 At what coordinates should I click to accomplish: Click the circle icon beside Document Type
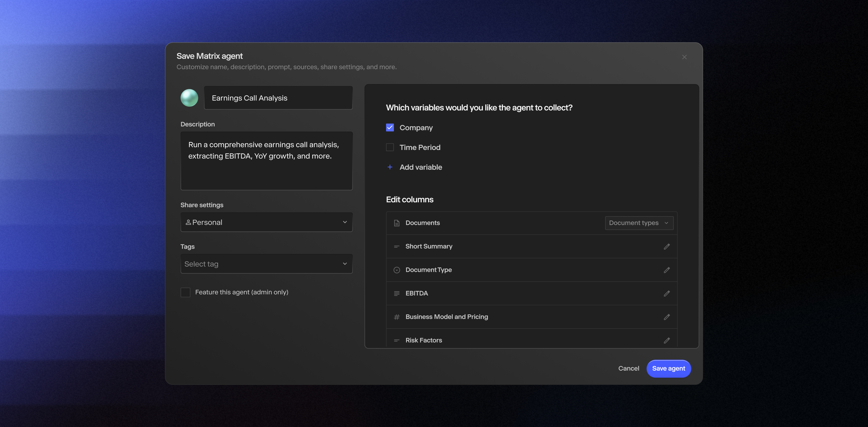click(x=396, y=270)
